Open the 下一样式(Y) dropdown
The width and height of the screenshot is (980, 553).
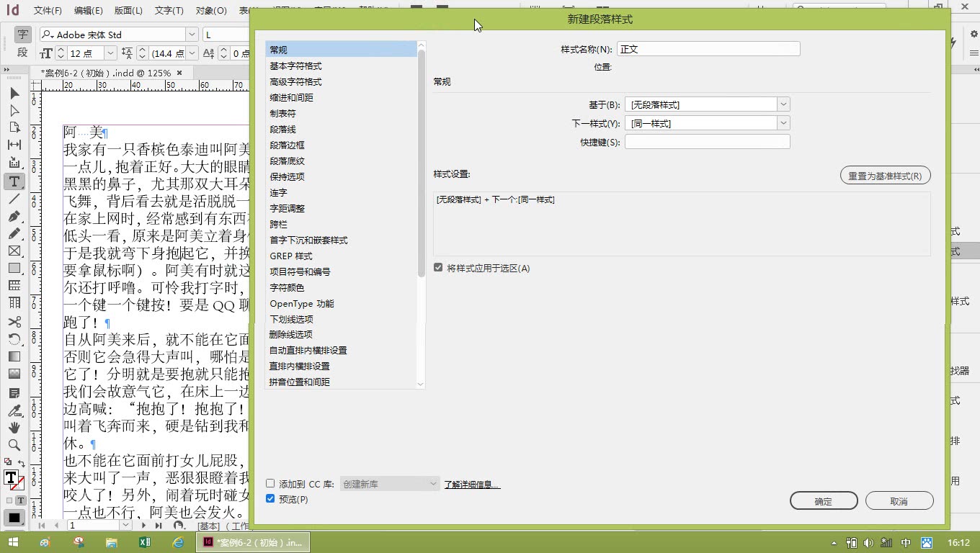(x=783, y=122)
